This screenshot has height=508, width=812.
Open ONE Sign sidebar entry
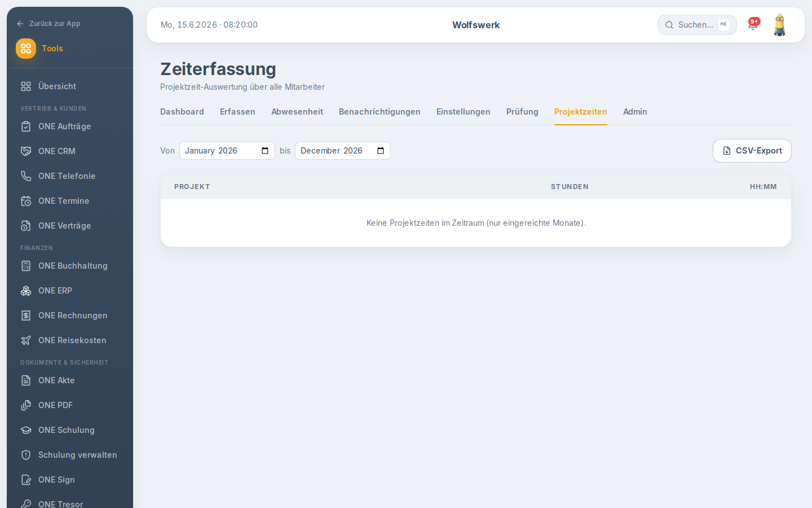70,480
